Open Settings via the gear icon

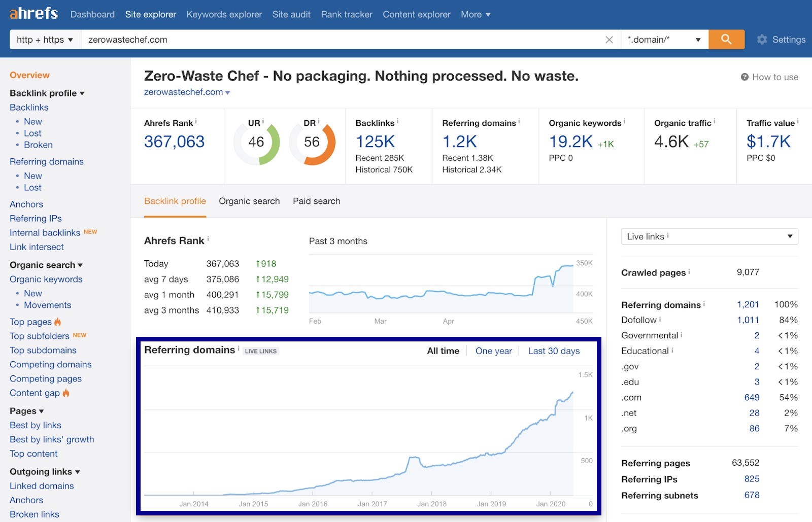click(762, 40)
